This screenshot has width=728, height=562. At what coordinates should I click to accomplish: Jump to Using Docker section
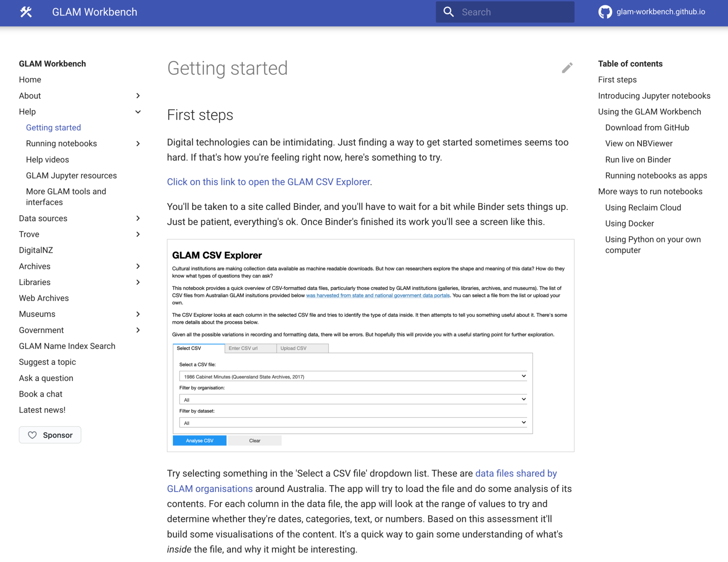coord(629,224)
